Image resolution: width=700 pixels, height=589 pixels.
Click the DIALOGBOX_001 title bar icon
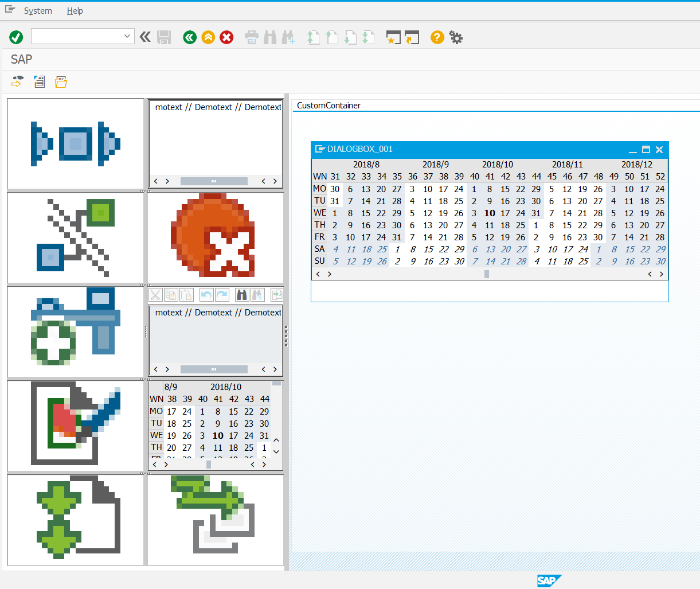coord(320,149)
